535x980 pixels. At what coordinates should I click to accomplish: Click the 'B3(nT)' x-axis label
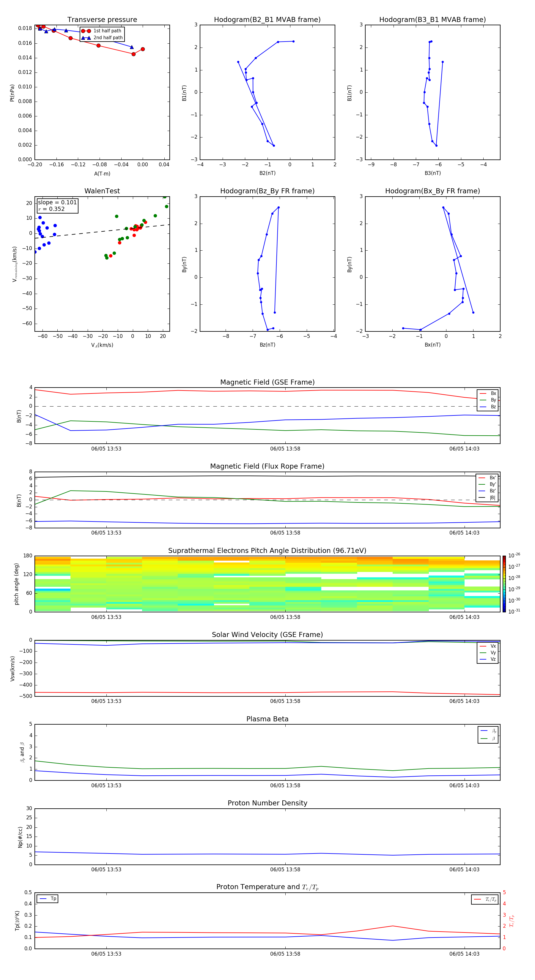[x=432, y=173]
